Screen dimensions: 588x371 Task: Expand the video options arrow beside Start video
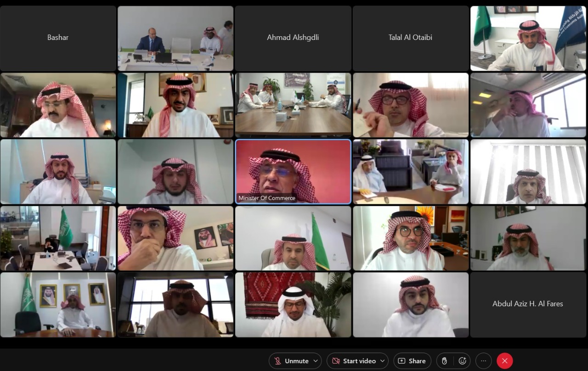[x=383, y=361]
